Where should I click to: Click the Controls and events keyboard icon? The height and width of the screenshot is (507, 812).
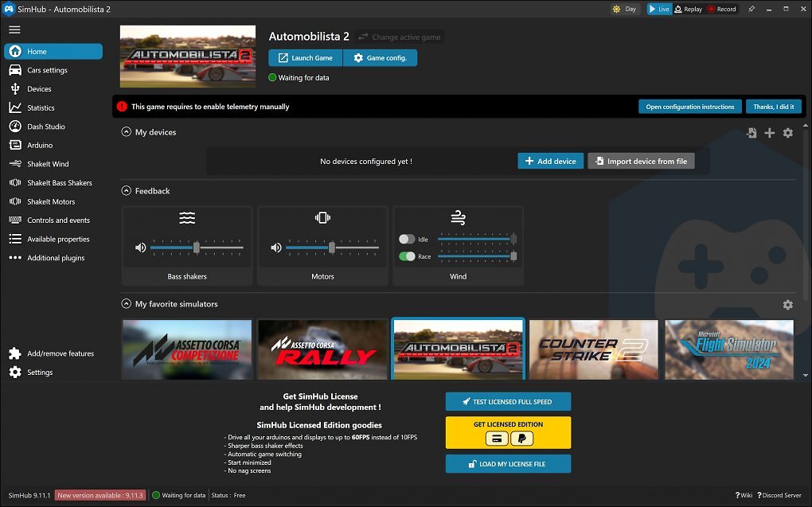tap(16, 220)
